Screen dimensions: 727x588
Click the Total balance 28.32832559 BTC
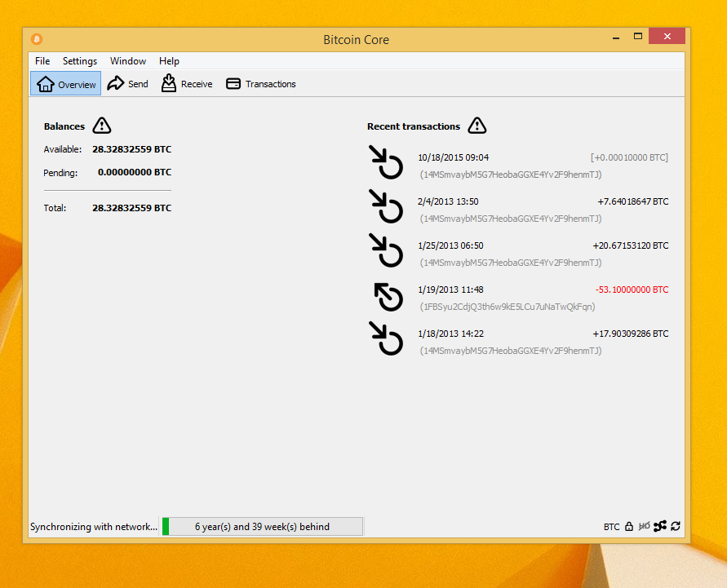tap(131, 208)
